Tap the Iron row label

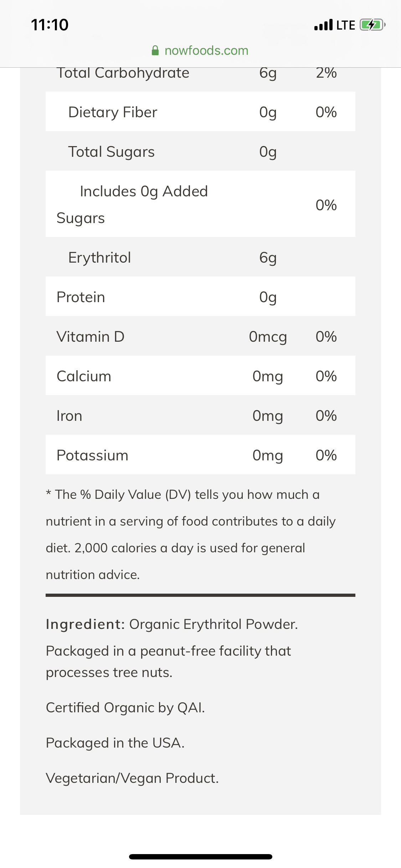pyautogui.click(x=70, y=416)
